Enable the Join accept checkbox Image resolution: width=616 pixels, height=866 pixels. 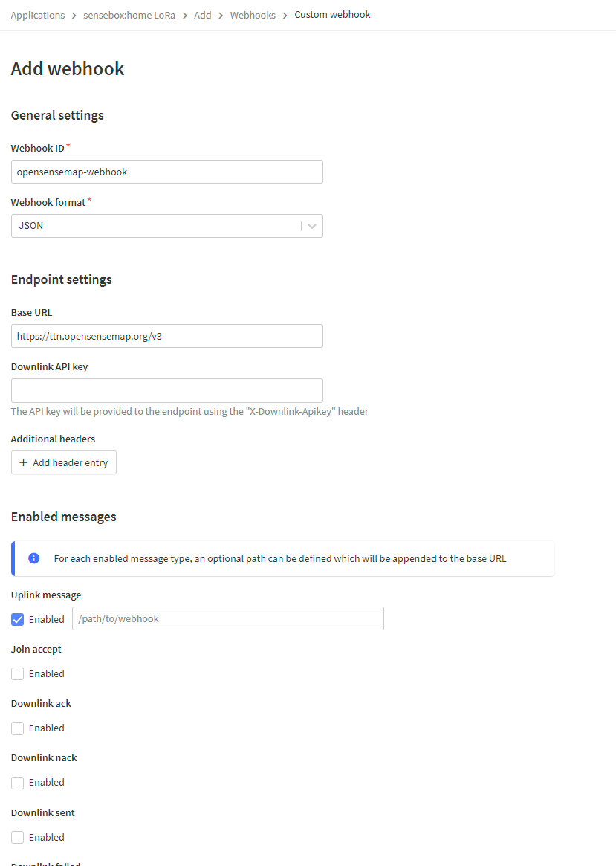tap(18, 673)
